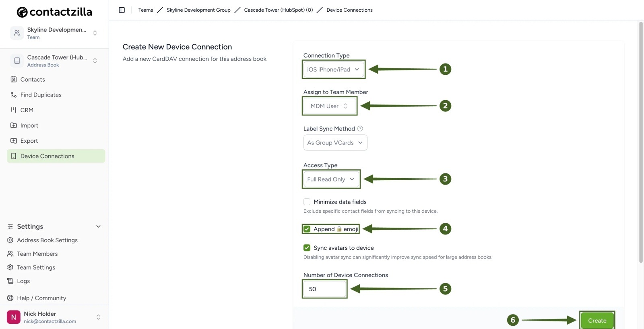Viewport: 644px width, 329px height.
Task: Open Skyline Development Group breadcrumb
Action: 198,10
